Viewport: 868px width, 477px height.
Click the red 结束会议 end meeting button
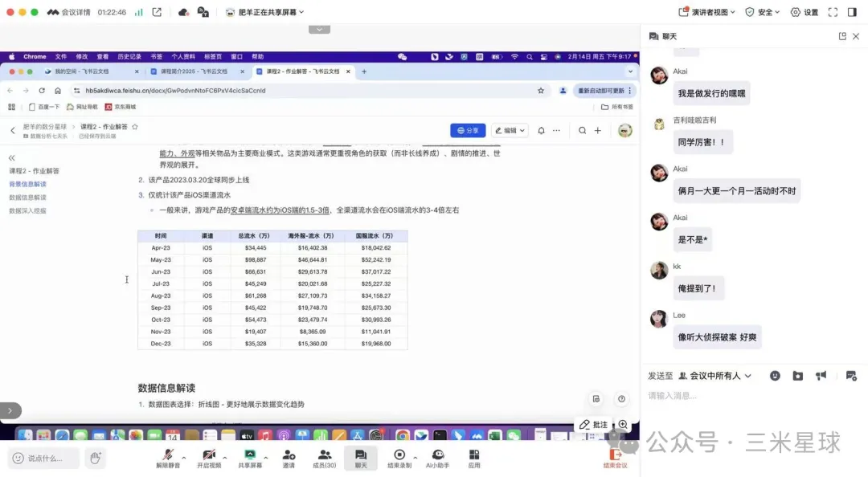(x=615, y=458)
